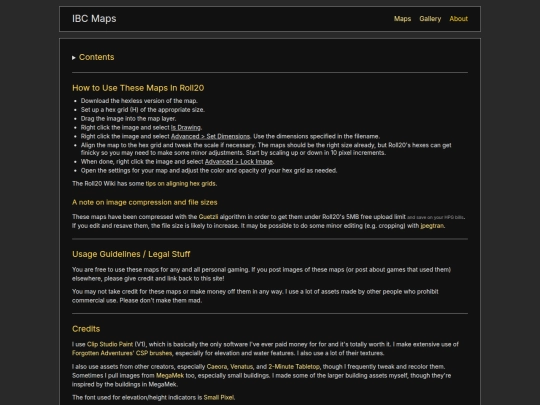Image resolution: width=540 pixels, height=405 pixels.
Task: Open the tips on aligning hex grids link
Action: (x=180, y=184)
